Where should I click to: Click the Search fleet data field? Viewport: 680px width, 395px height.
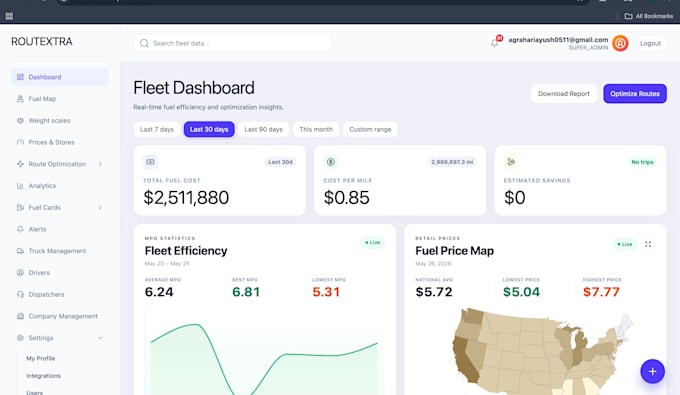click(232, 43)
